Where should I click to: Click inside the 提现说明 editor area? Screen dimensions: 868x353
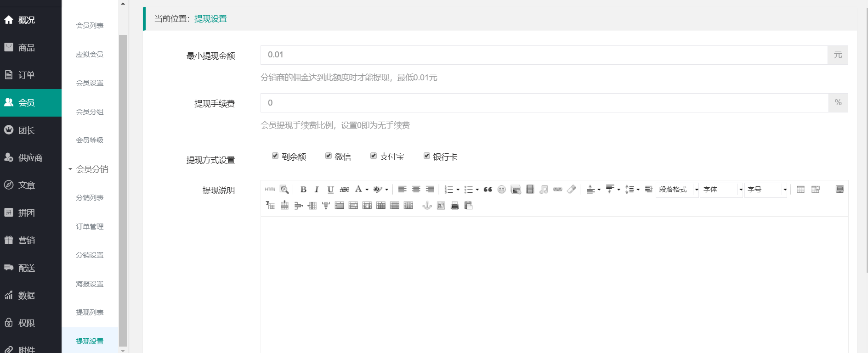point(554,285)
